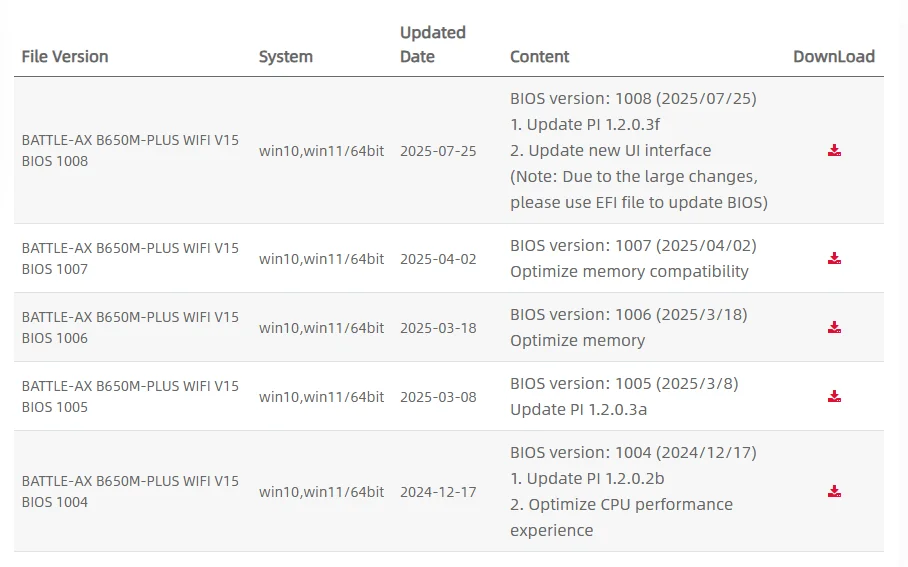This screenshot has width=908, height=567.
Task: Download BIOS 1008 file
Action: (834, 151)
